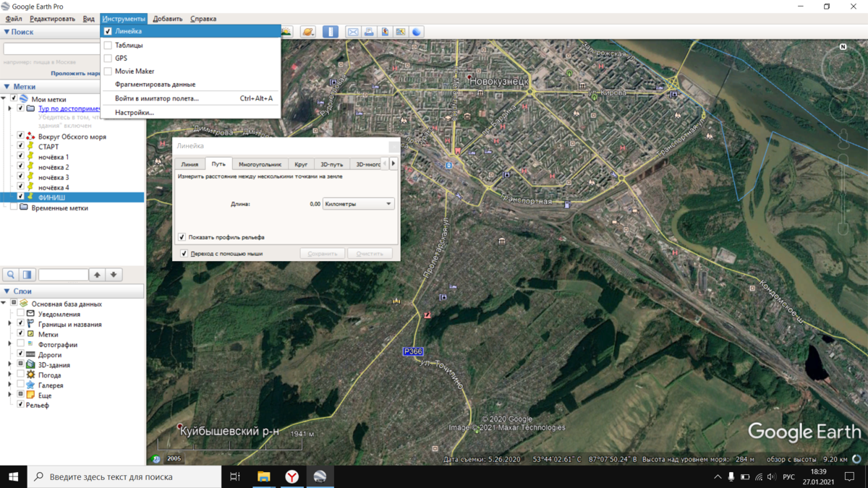Viewport: 868px width, 488px height.
Task: Click the star icon of Галерея layer
Action: tap(30, 385)
